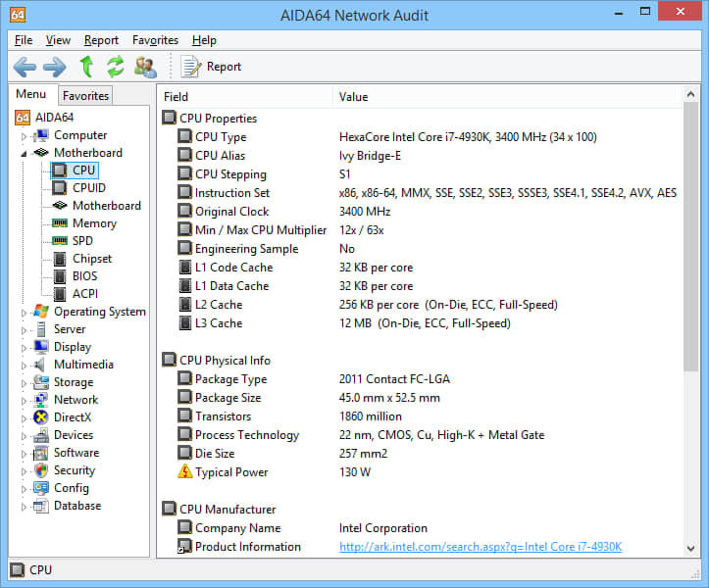The width and height of the screenshot is (709, 588).
Task: Click the green up-level arrow
Action: pos(86,67)
